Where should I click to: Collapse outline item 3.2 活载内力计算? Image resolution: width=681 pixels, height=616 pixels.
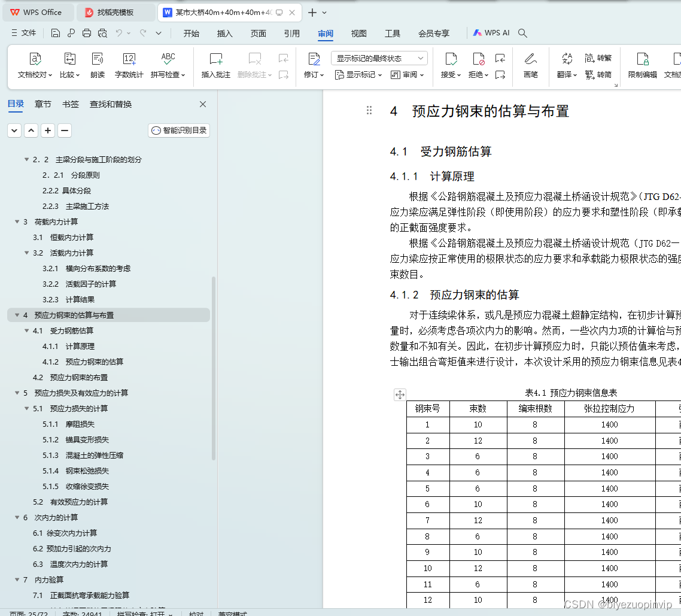coord(26,253)
